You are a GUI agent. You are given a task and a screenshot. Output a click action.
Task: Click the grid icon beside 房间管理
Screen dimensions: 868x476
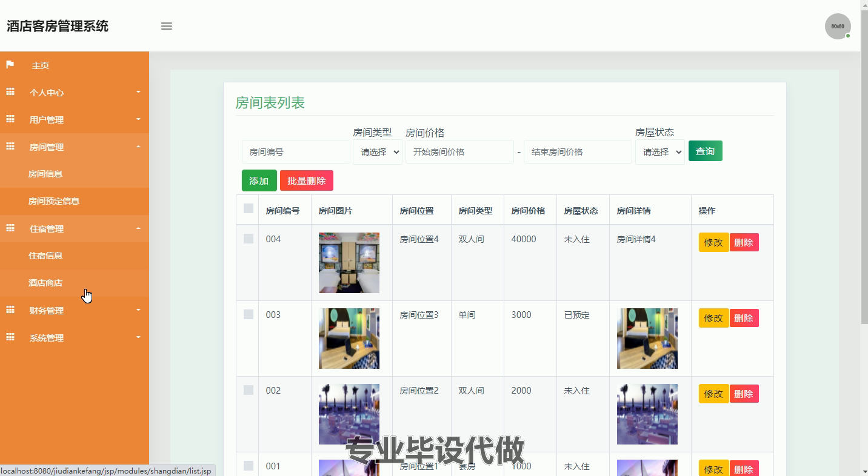pyautogui.click(x=10, y=147)
